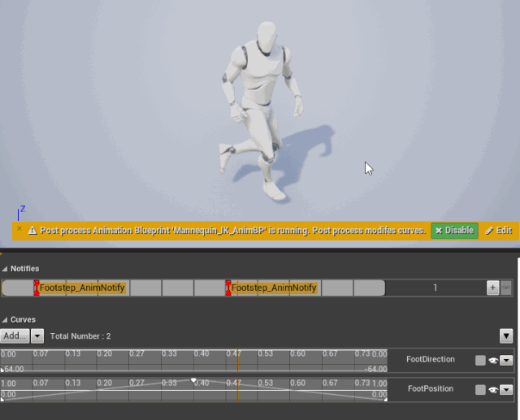520x420 pixels.
Task: Toggle FootPosition curve visibility eye
Action: coord(493,389)
